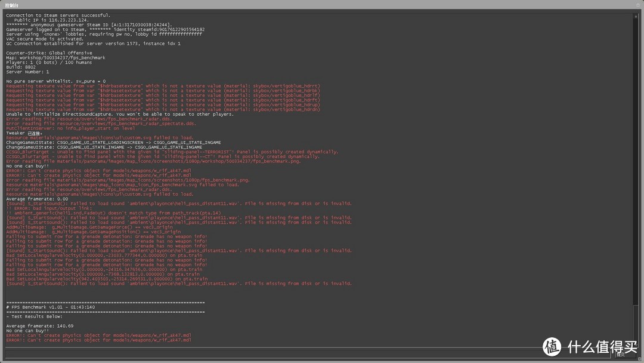Click the line mentioning skybox/vertigoblue_hdrdn
This screenshot has height=363, width=644.
(x=163, y=110)
